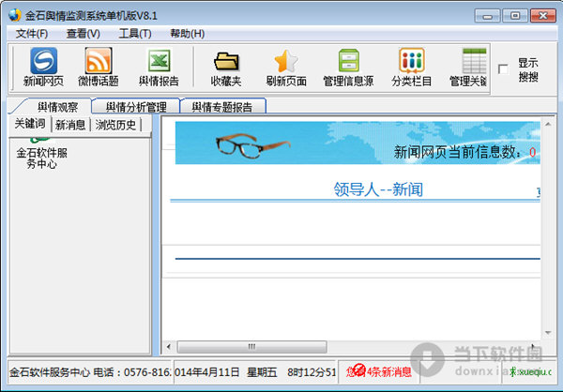Click the 刷新页面 star icon

tap(286, 61)
